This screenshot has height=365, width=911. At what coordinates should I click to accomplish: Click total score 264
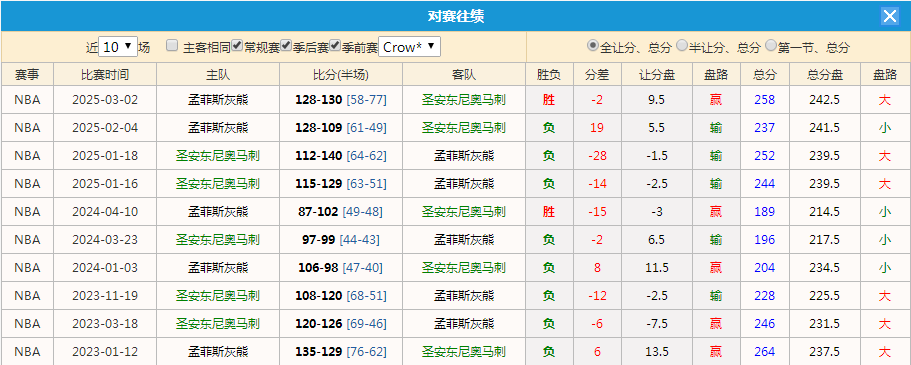point(765,352)
